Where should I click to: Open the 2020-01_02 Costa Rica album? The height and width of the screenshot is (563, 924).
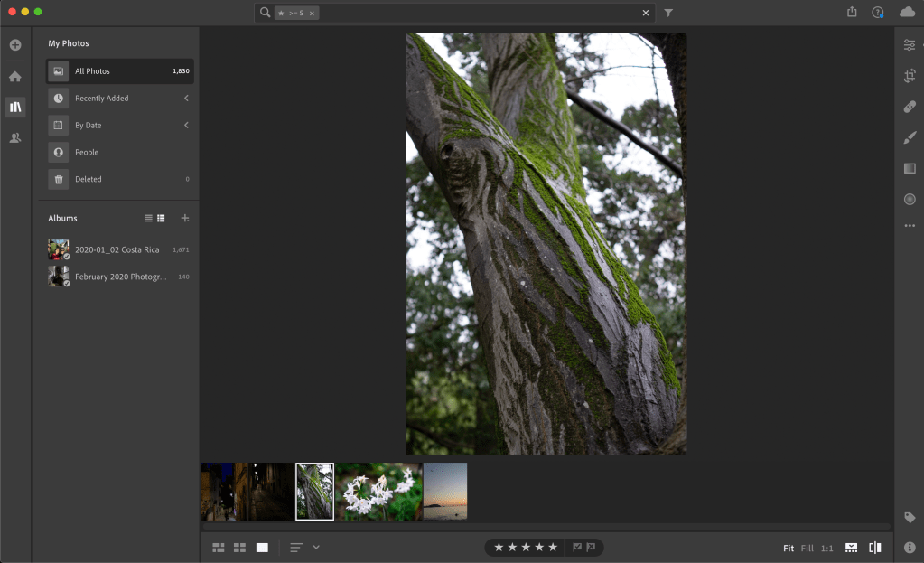point(117,249)
